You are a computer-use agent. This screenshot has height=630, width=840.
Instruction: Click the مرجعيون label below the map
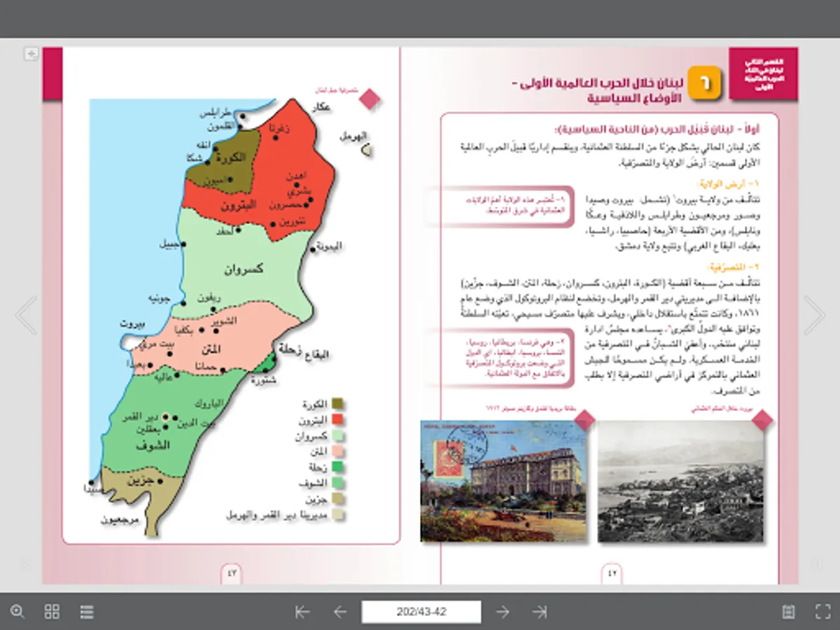click(x=120, y=520)
